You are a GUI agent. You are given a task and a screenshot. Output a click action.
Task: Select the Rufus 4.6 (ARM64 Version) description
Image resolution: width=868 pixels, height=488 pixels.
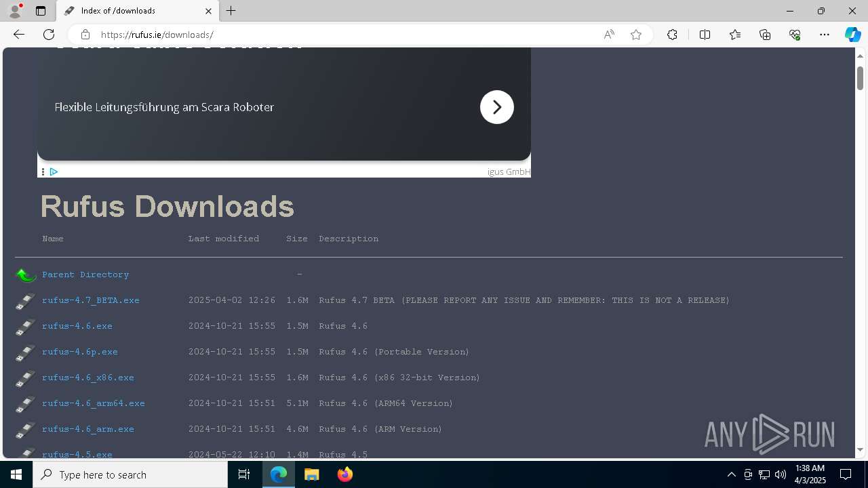[x=386, y=403]
